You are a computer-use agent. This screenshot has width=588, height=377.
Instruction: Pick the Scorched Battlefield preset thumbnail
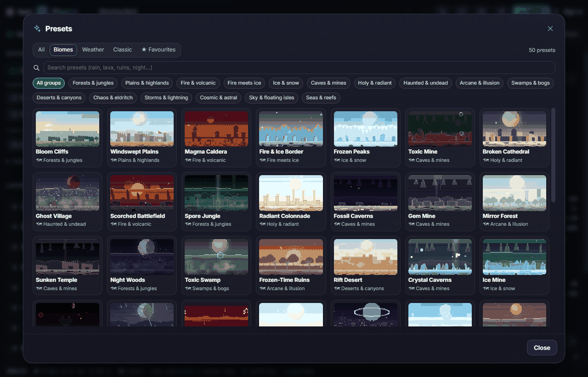tap(142, 193)
